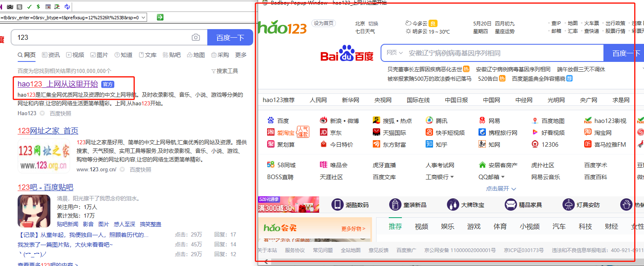Screen dimensions: 644x266
Task: Click 切换 to change city from 北京
Action: point(373,24)
